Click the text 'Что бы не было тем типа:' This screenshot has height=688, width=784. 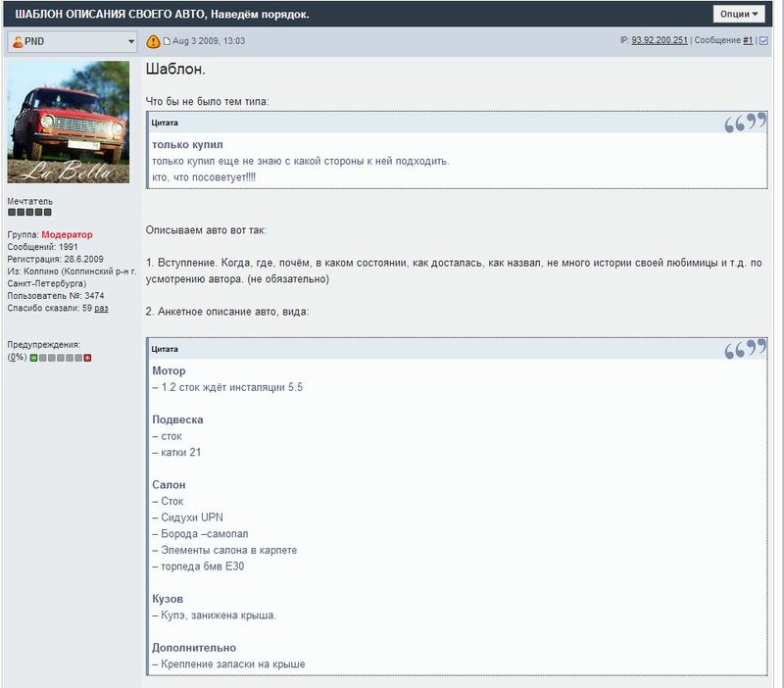(x=207, y=102)
